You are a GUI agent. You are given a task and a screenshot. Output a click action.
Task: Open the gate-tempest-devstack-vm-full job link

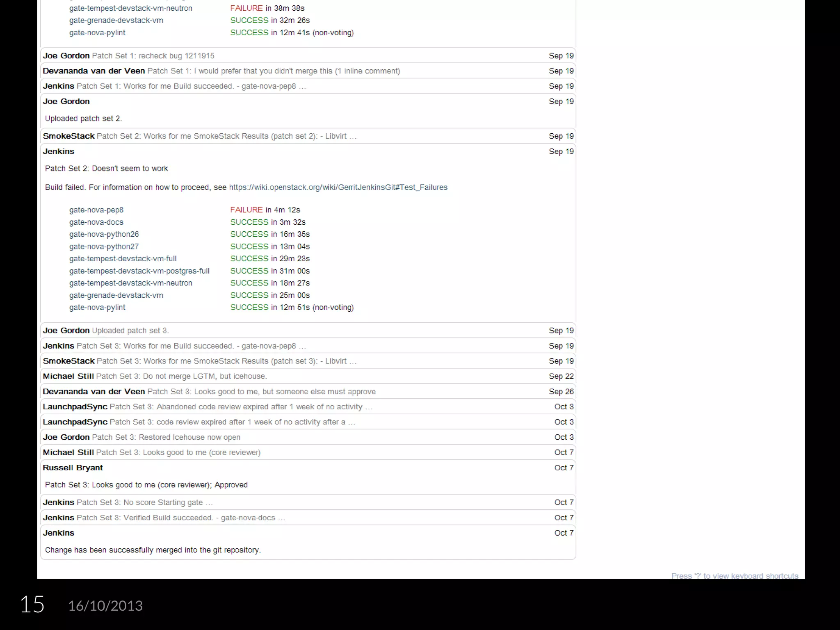coord(123,259)
